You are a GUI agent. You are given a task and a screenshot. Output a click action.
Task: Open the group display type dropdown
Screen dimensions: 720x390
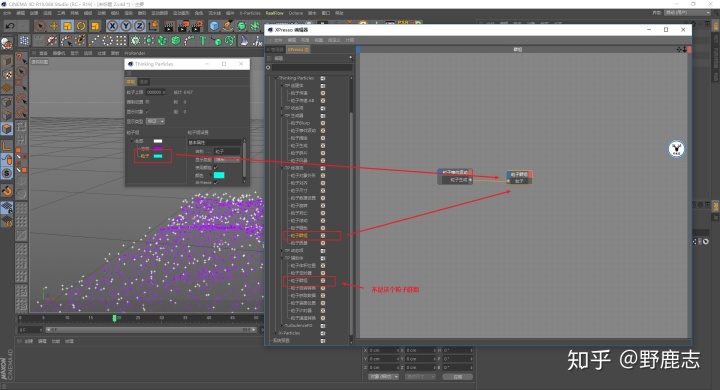point(227,159)
